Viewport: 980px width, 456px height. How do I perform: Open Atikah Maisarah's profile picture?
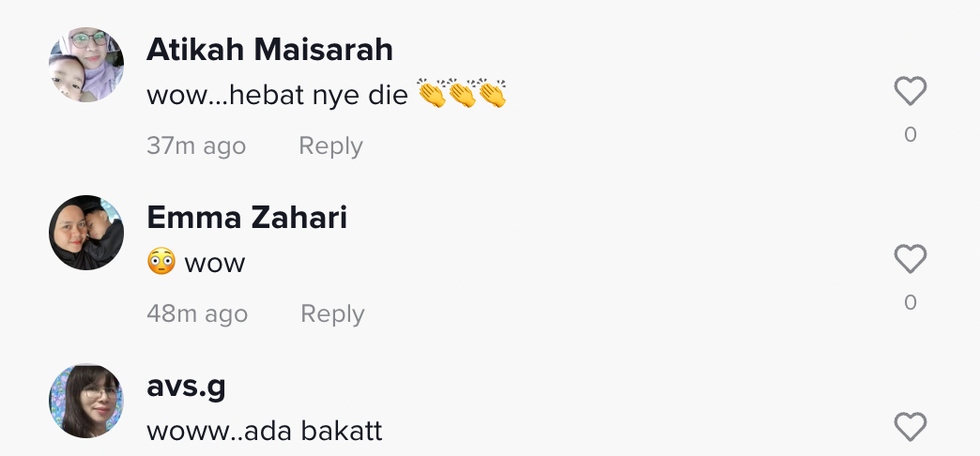pos(86,65)
